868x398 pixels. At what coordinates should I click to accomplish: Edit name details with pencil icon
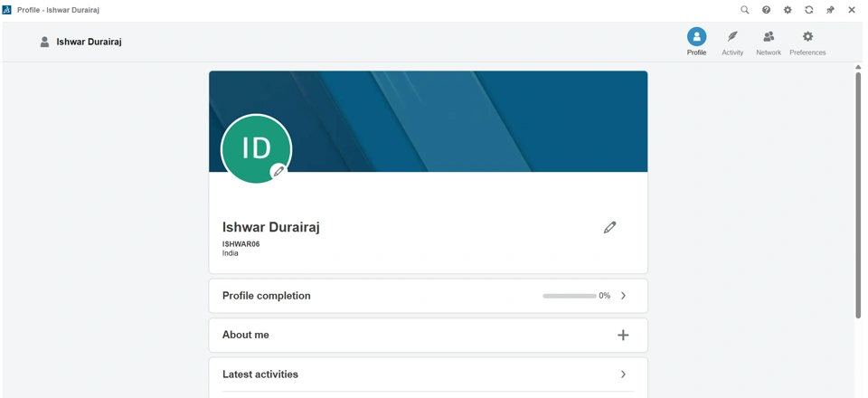609,228
